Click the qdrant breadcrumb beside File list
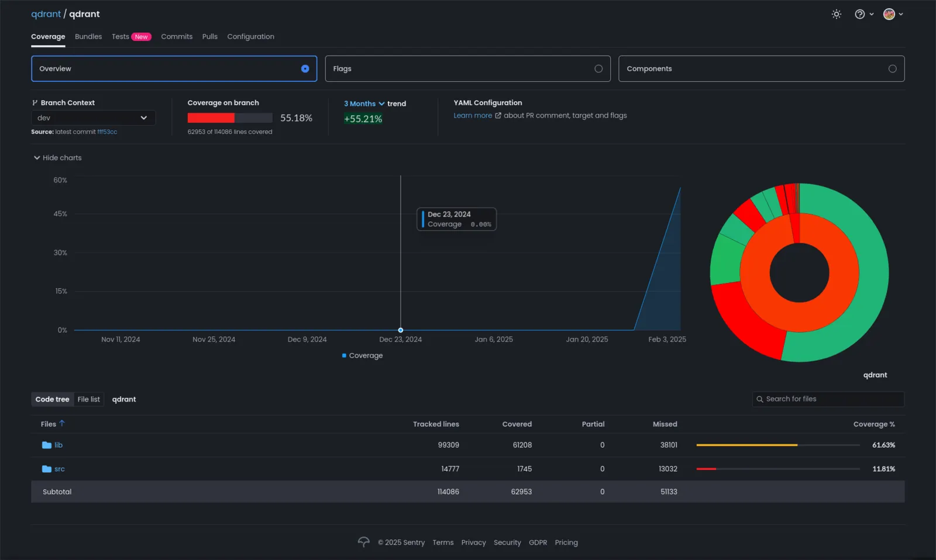Viewport: 936px width, 560px height. pos(124,399)
